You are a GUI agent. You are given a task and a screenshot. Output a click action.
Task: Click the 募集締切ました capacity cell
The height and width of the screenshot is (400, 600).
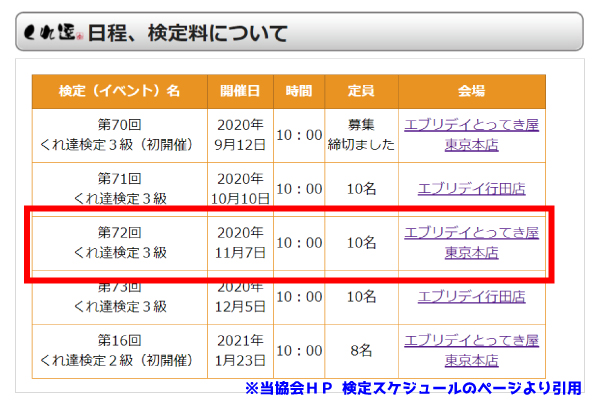pos(361,134)
